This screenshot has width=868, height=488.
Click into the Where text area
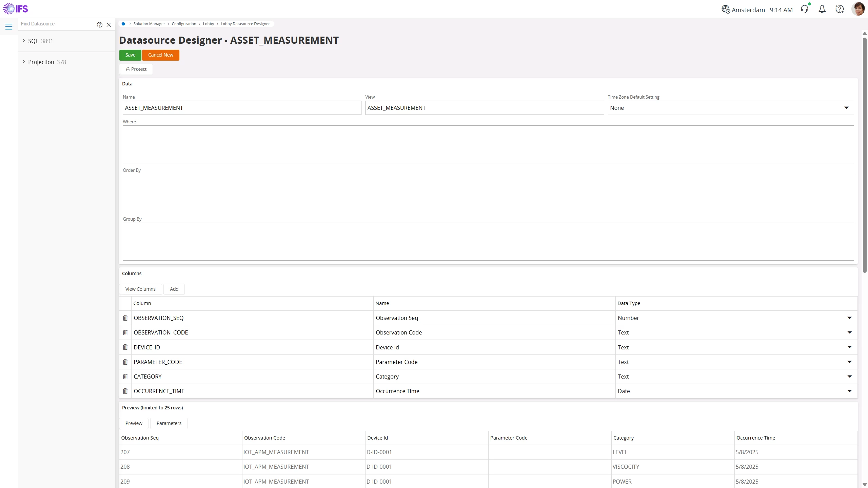(x=488, y=144)
